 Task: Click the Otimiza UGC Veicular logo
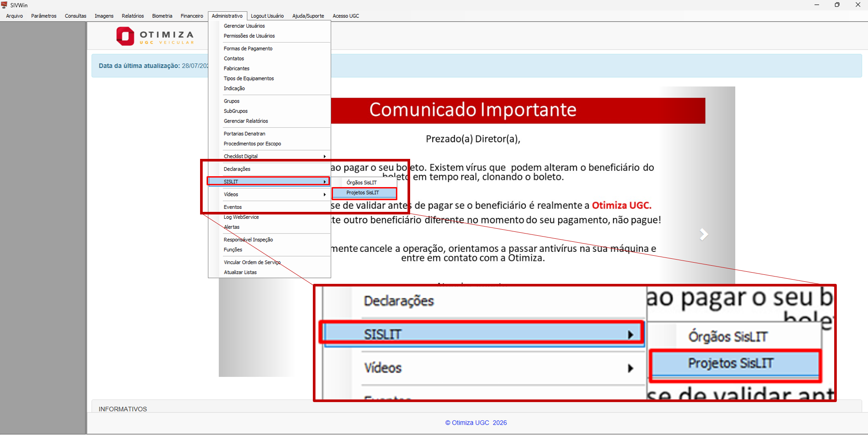click(x=155, y=36)
